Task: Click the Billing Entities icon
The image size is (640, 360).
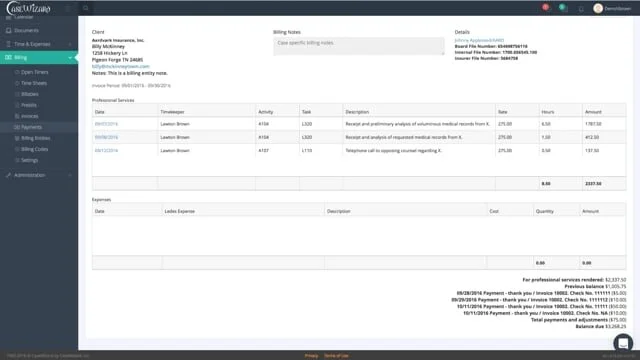Action: tap(17, 138)
